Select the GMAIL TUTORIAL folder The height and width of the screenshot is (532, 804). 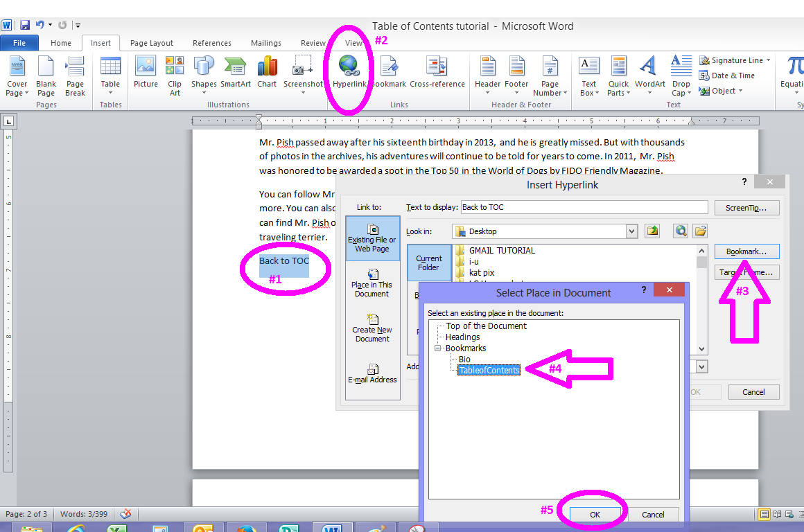pos(496,250)
